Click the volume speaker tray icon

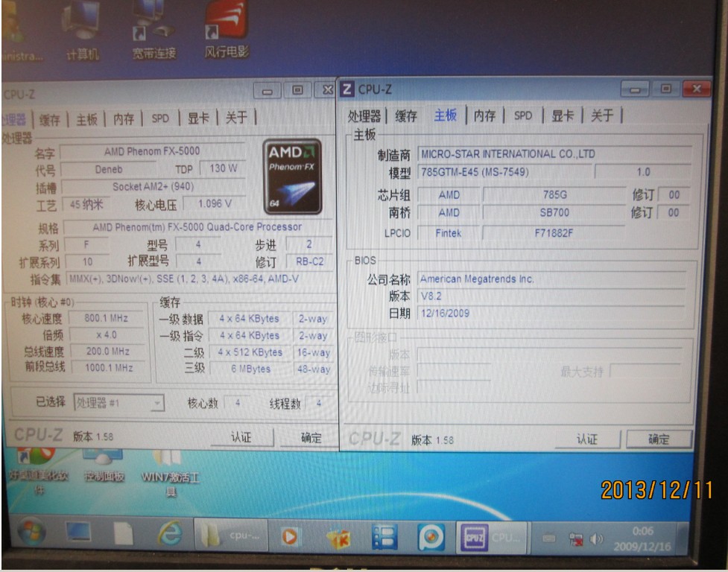(x=596, y=538)
